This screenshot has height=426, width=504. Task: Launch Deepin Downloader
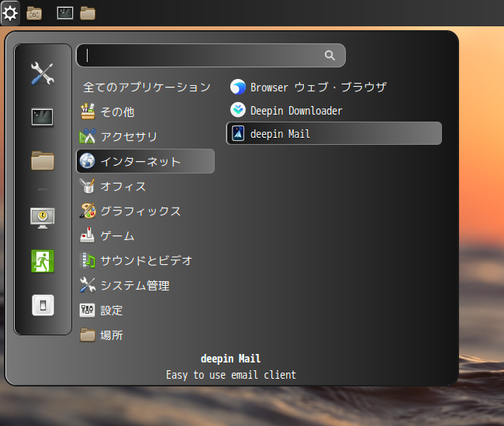334,111
